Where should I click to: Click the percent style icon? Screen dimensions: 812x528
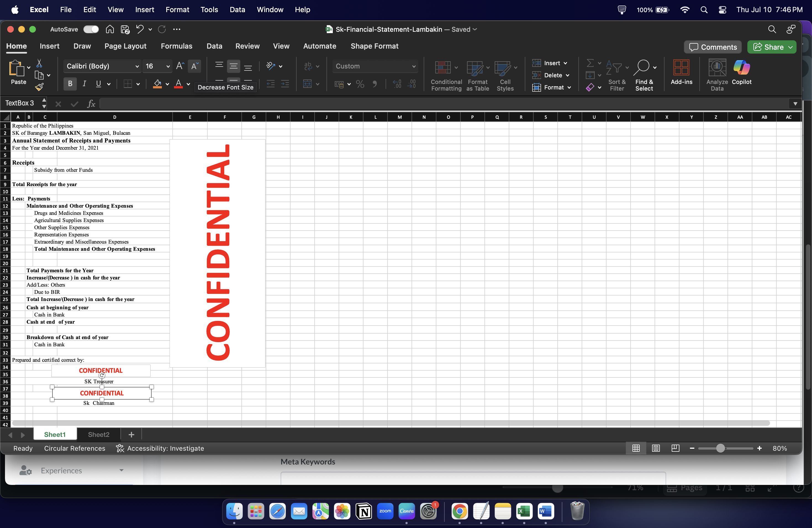point(360,84)
